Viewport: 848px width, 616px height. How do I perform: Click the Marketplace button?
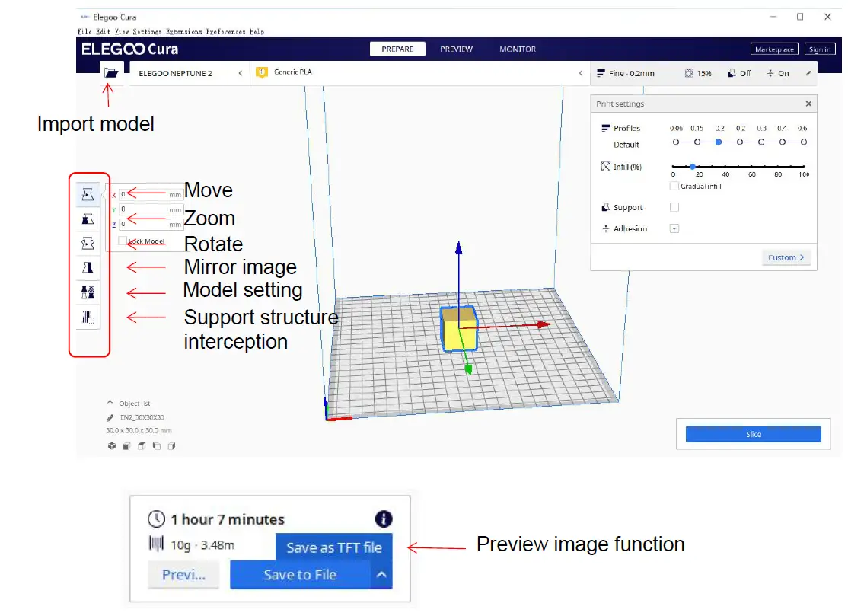click(x=774, y=49)
